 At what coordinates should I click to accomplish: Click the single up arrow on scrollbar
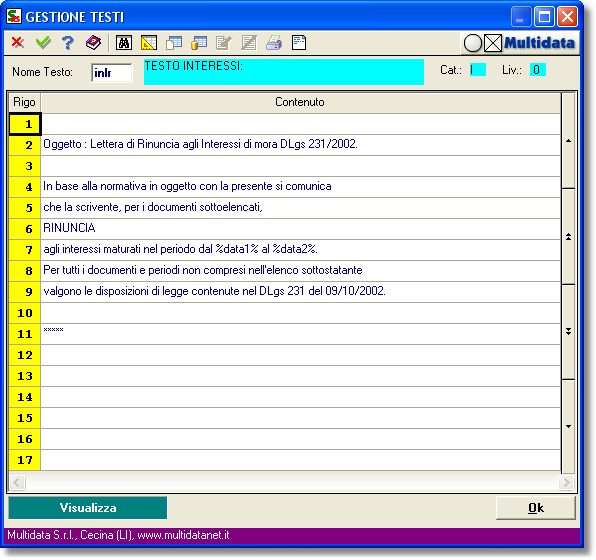click(x=568, y=141)
